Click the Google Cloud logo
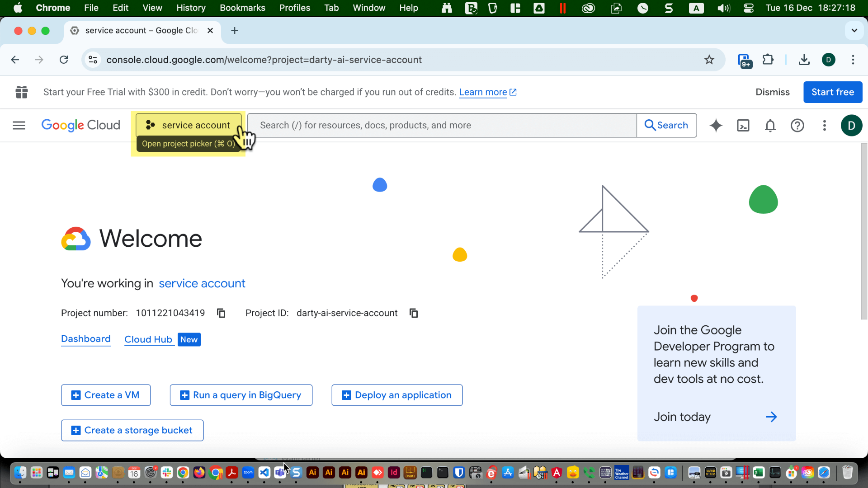The height and width of the screenshot is (488, 868). click(x=80, y=125)
